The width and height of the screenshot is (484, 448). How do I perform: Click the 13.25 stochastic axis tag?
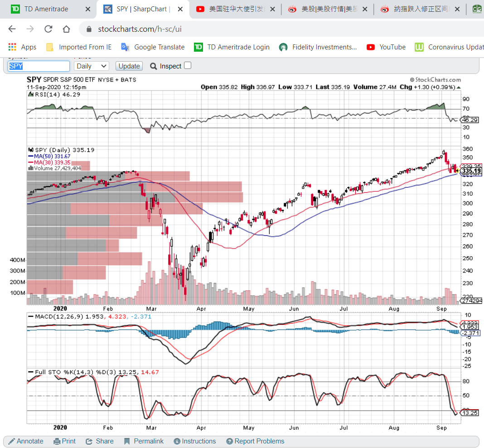[470, 413]
